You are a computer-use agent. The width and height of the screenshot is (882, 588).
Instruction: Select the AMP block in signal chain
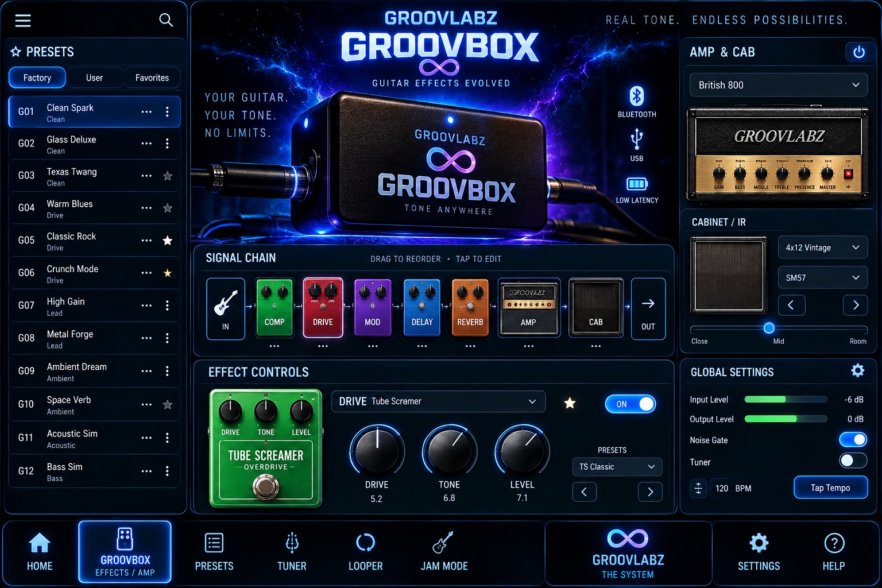tap(529, 308)
